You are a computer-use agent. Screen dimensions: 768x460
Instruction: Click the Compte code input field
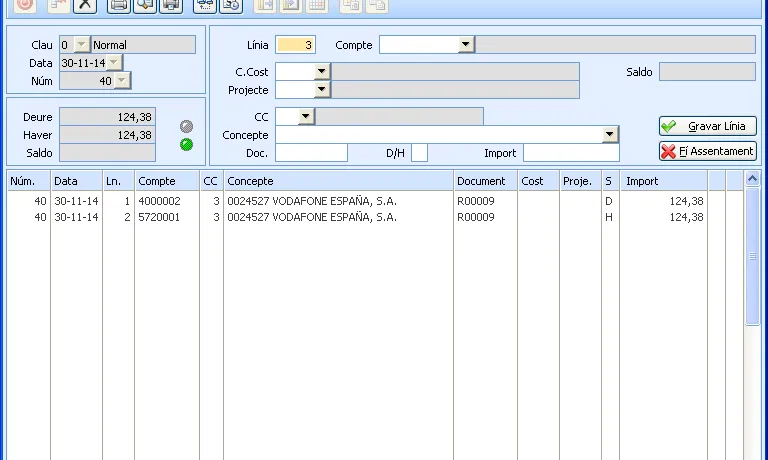pos(419,45)
